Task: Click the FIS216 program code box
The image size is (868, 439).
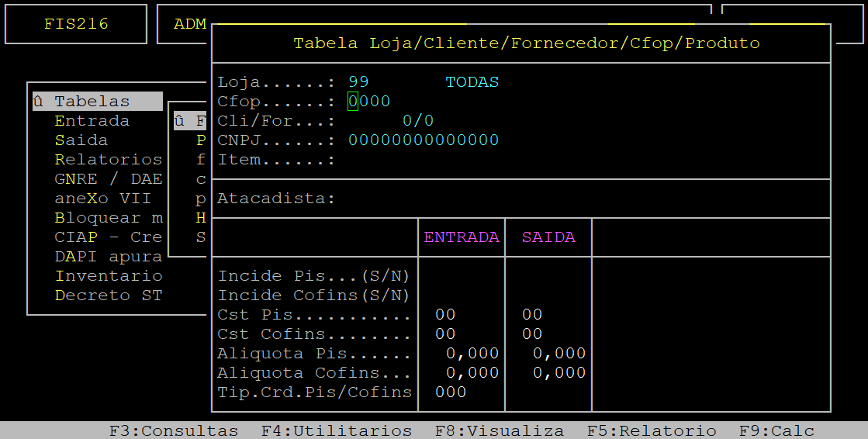Action: 76,24
